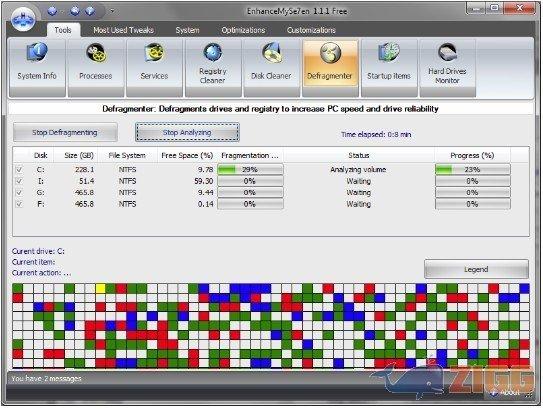Image resolution: width=543 pixels, height=409 pixels.
Task: Open the Legend button
Action: 477,269
